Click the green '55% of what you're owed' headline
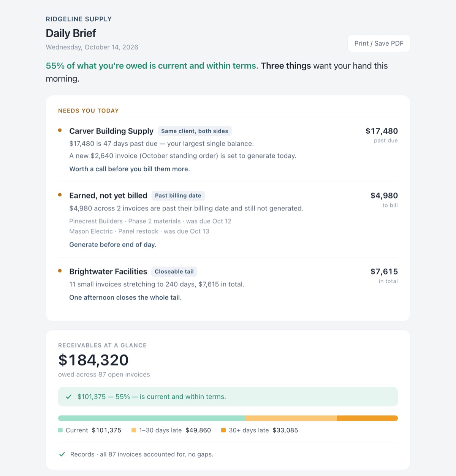 [152, 66]
